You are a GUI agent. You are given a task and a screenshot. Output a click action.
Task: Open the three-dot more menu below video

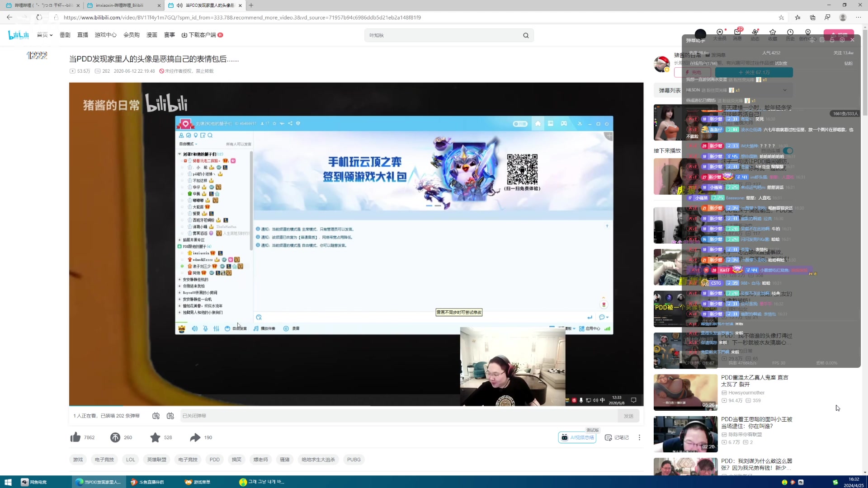[639, 437]
